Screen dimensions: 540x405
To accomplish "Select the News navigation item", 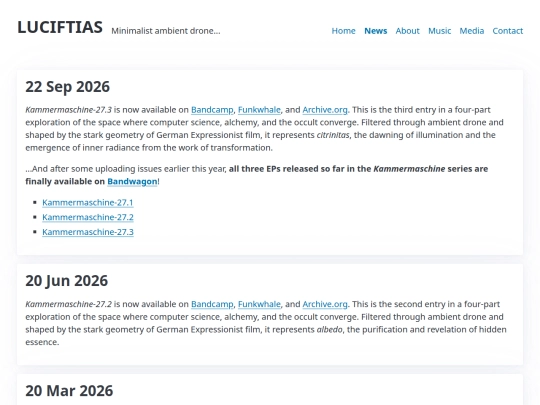I will click(375, 31).
